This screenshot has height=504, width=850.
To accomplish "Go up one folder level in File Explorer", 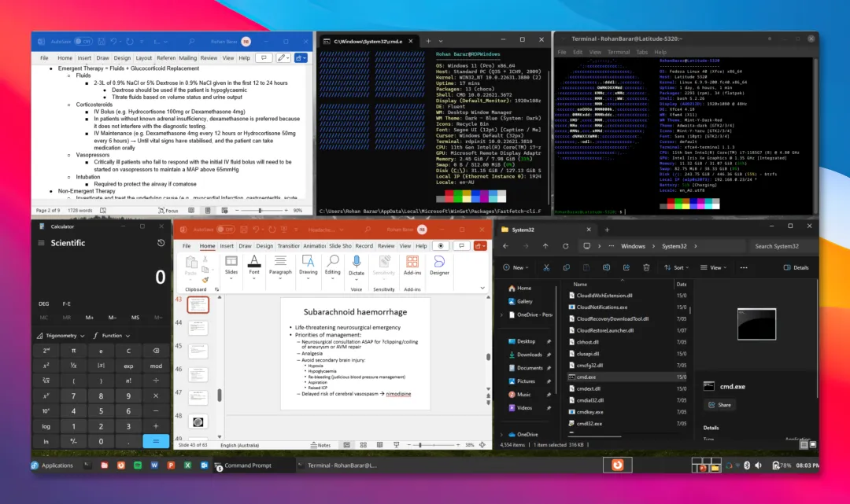I will point(545,246).
